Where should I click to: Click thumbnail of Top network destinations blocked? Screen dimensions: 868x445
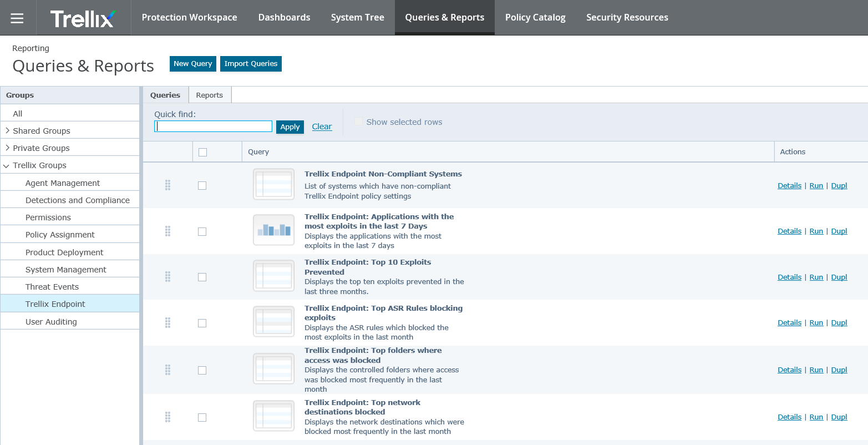coord(274,416)
